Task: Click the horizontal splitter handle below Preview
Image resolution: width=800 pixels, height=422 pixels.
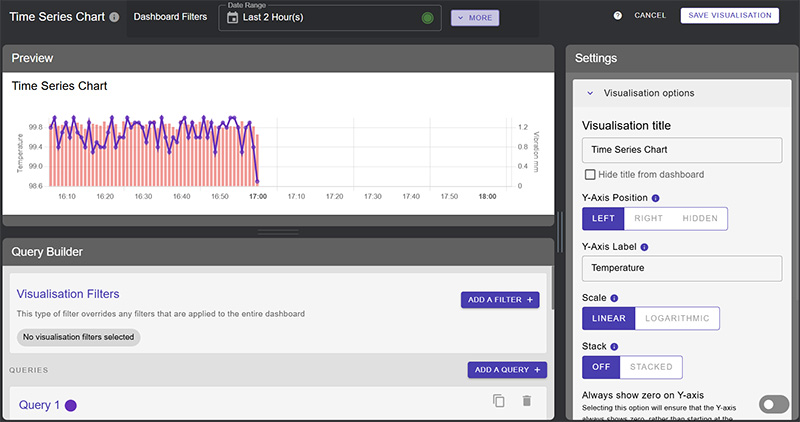Action: coord(279,232)
